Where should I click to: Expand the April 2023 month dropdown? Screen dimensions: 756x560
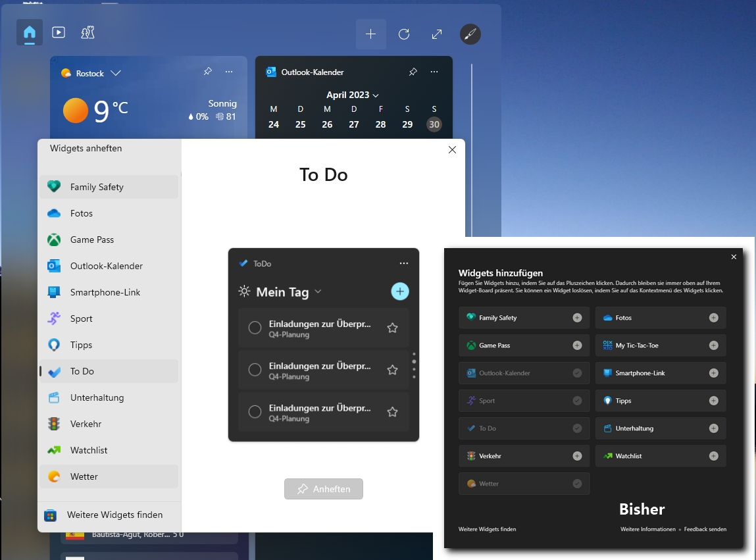[376, 95]
